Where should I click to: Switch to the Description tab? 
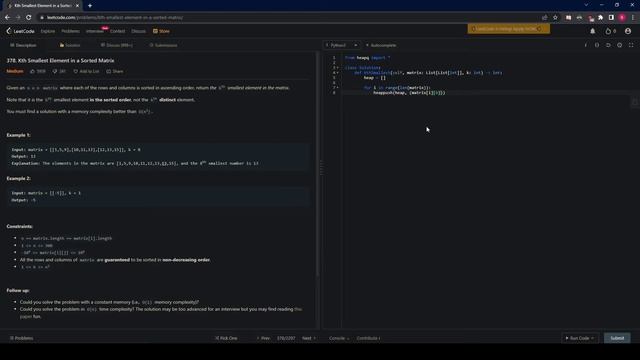click(23, 45)
